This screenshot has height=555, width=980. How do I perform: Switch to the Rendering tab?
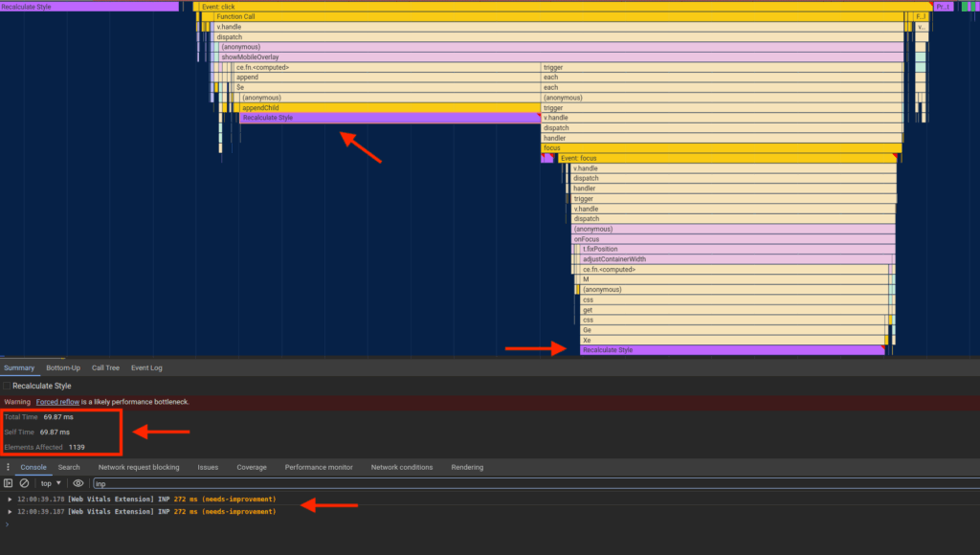(467, 467)
